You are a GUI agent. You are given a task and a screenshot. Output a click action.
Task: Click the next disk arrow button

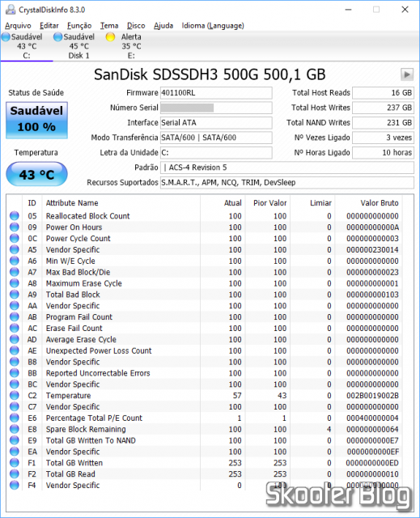pos(407,74)
